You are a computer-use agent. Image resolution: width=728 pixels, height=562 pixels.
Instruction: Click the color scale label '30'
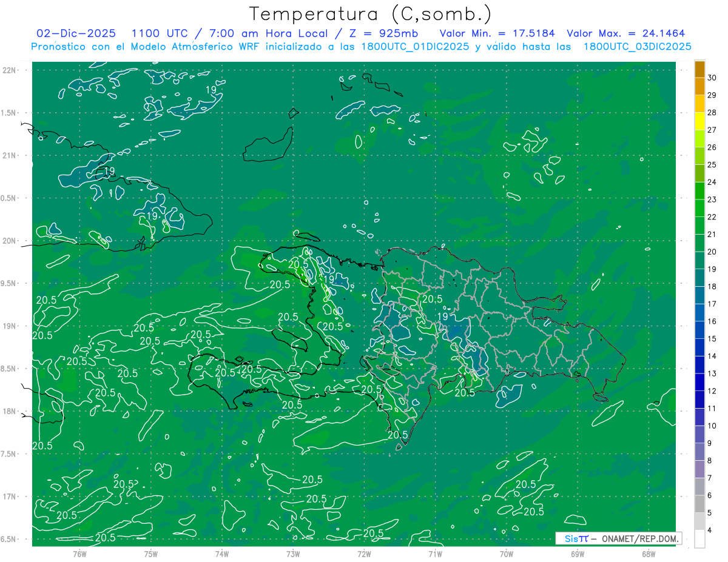[712, 78]
